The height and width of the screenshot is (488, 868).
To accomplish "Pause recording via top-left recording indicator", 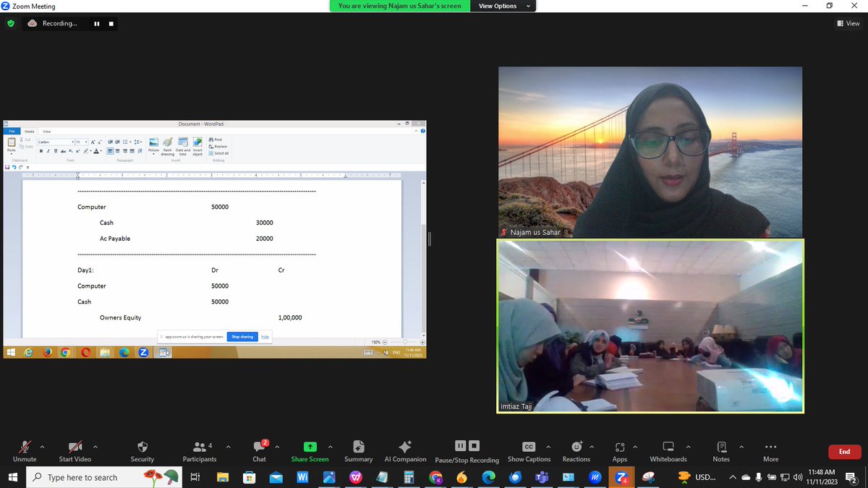I will (96, 23).
